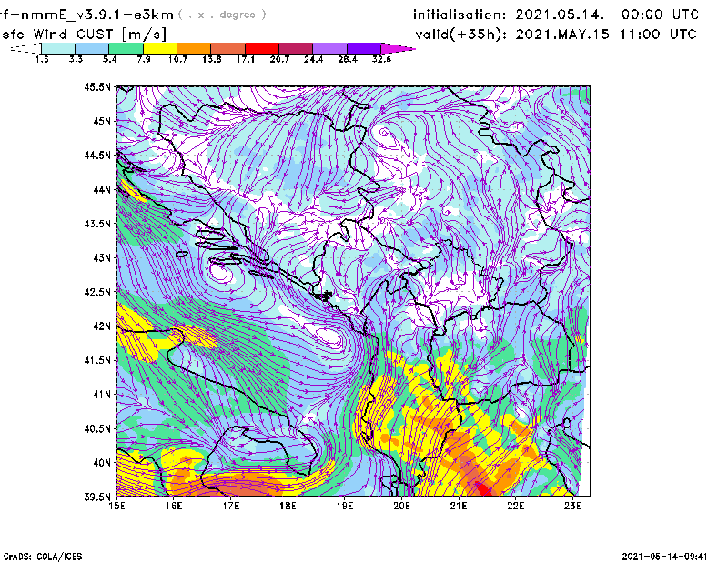Click the light purple legend swatch

330,48
